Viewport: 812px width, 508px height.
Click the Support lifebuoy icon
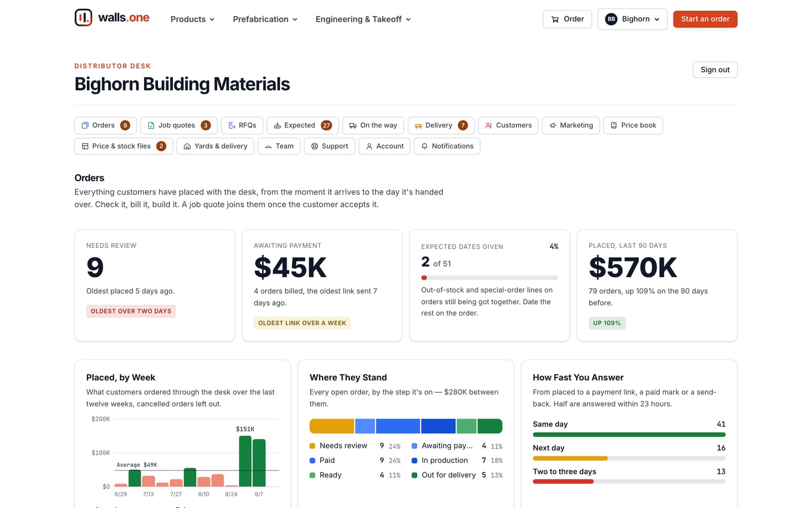[x=315, y=146]
